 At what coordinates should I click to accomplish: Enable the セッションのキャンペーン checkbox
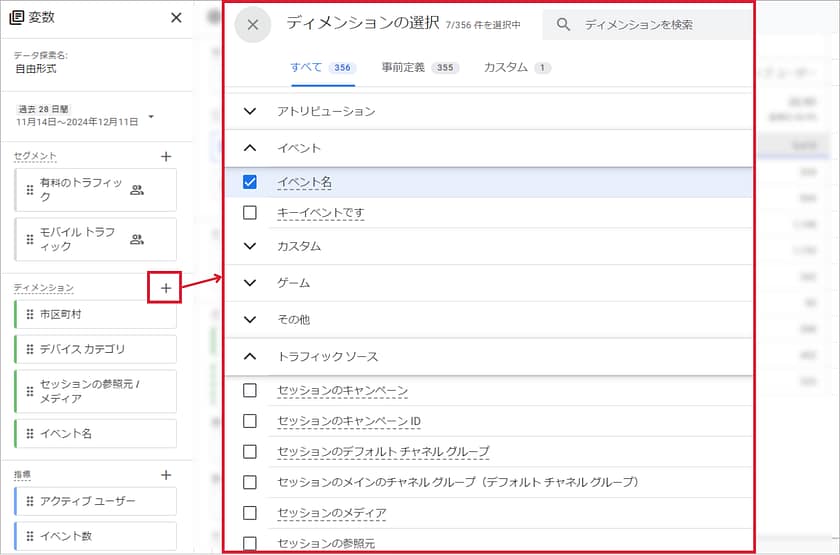pos(250,390)
